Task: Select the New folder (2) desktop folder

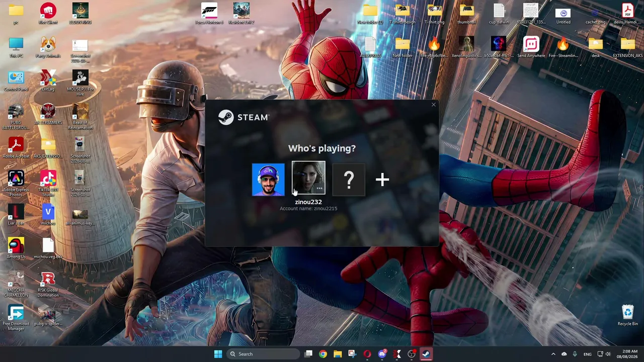Action: click(x=370, y=14)
